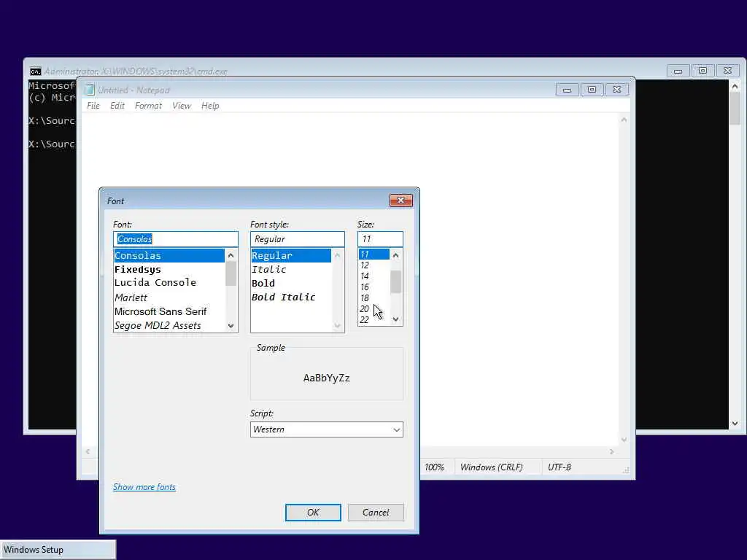Screen dimensions: 747x560
Task: Select Marlett in the font list
Action: tap(169, 297)
